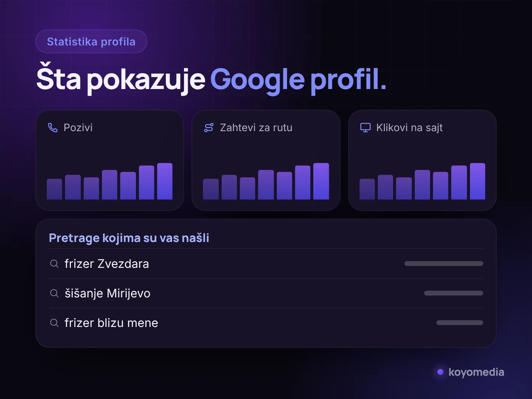Select the Zahtevi za rutu card title
The height and width of the screenshot is (399, 532).
click(256, 127)
